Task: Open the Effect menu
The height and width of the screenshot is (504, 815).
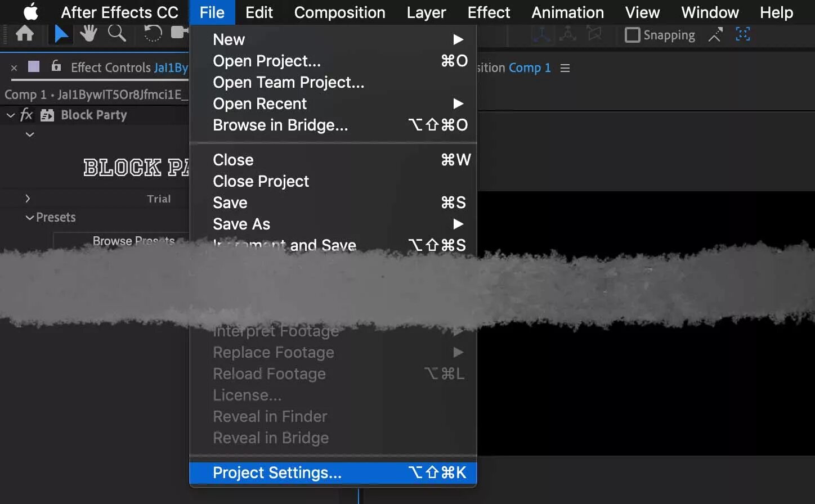Action: tap(489, 12)
